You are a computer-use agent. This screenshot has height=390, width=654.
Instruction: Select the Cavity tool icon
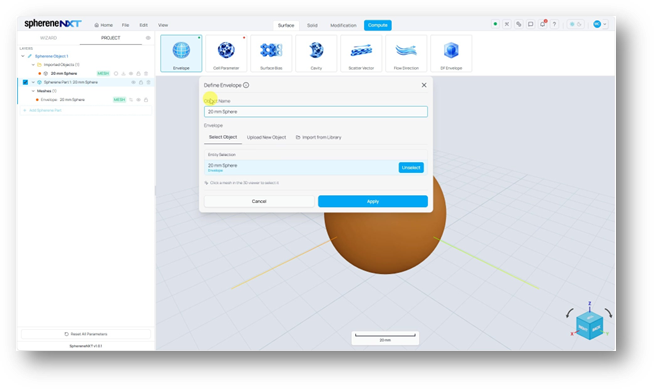pos(316,53)
